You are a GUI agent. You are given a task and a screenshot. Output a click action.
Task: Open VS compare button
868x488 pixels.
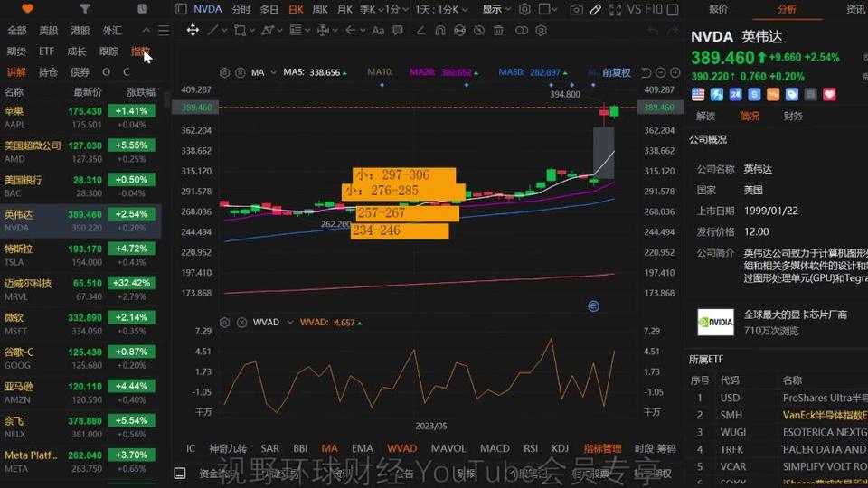click(635, 9)
